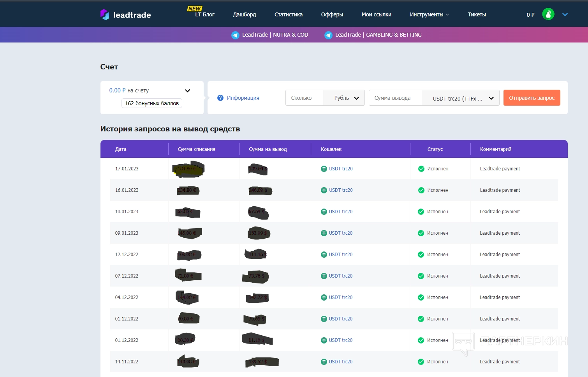Open LT Блог menu item

click(204, 14)
